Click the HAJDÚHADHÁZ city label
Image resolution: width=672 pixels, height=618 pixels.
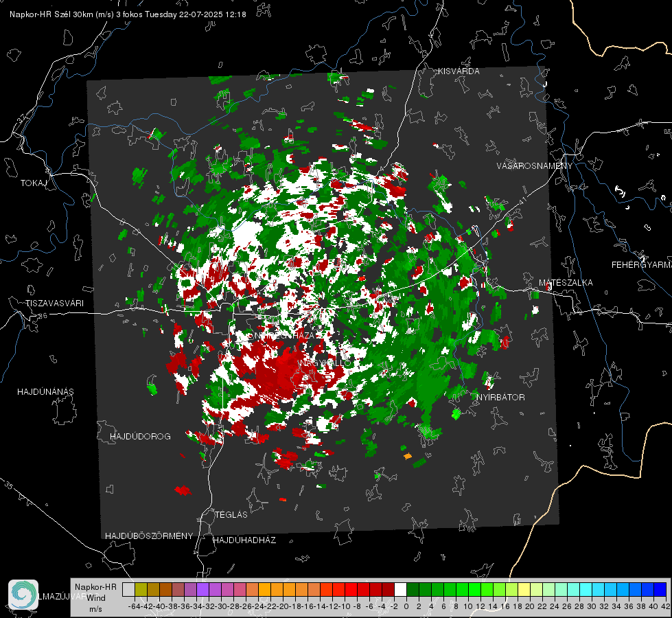(x=244, y=540)
